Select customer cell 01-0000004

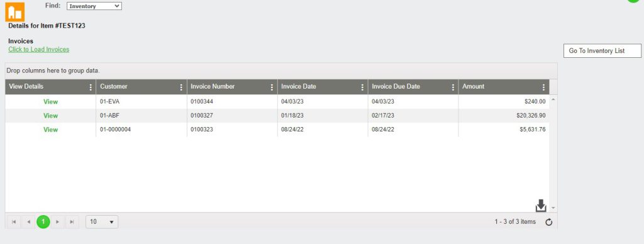click(142, 130)
